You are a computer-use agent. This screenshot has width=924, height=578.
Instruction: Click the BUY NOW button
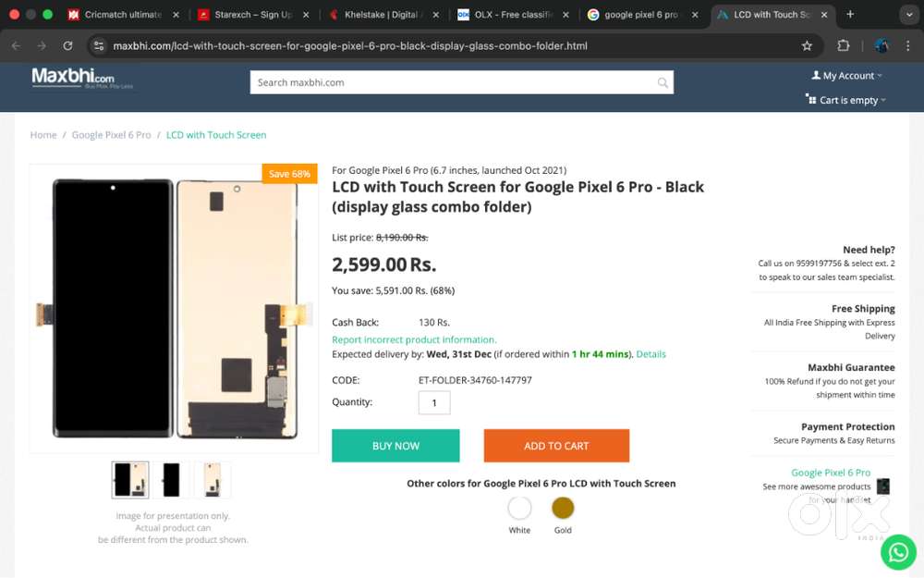(x=395, y=446)
